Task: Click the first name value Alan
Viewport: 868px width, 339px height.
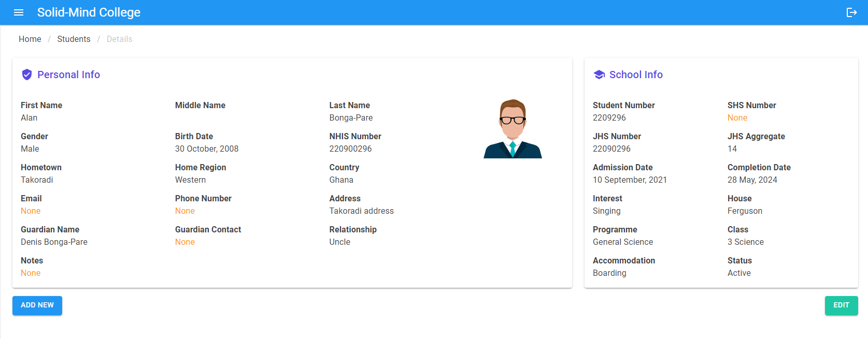Action: pyautogui.click(x=29, y=118)
